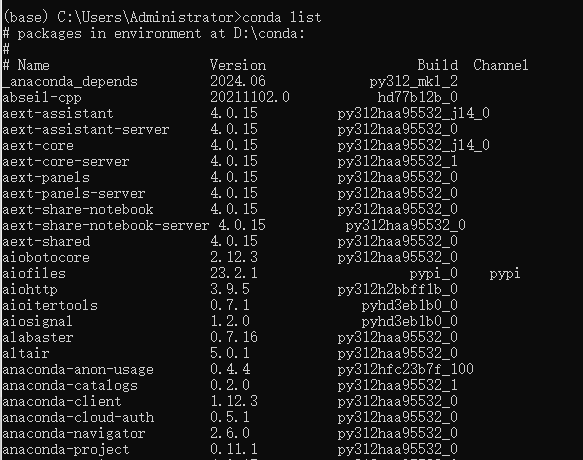Select the "aext-assistant-server" package name
583x460 pixels.
click(86, 129)
